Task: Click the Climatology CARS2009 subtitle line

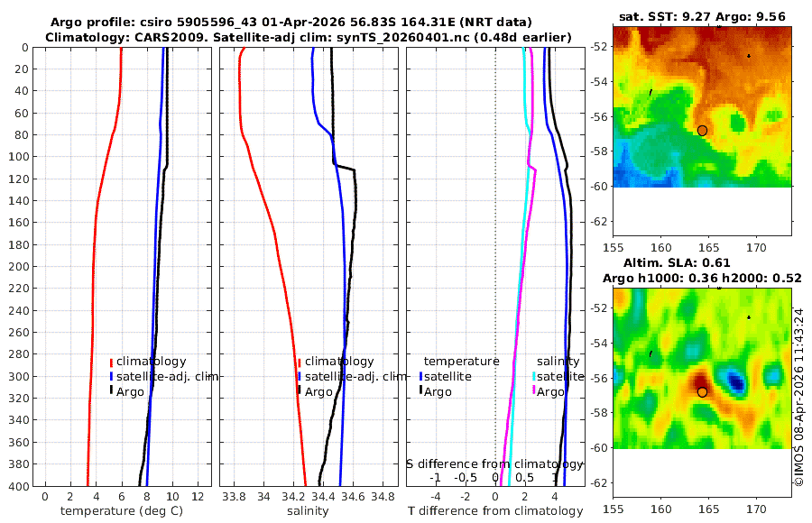Action: pyautogui.click(x=309, y=37)
